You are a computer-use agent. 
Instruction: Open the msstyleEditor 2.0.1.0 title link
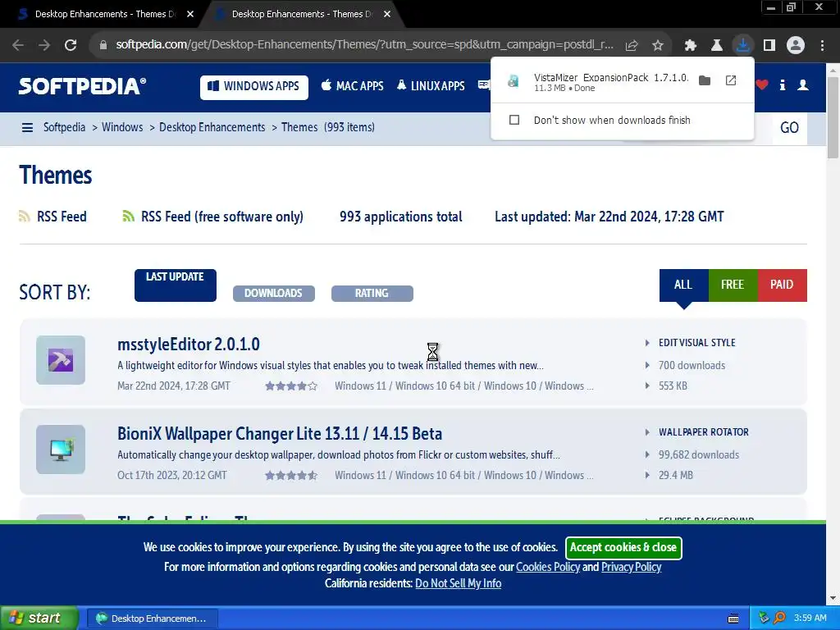tap(189, 344)
